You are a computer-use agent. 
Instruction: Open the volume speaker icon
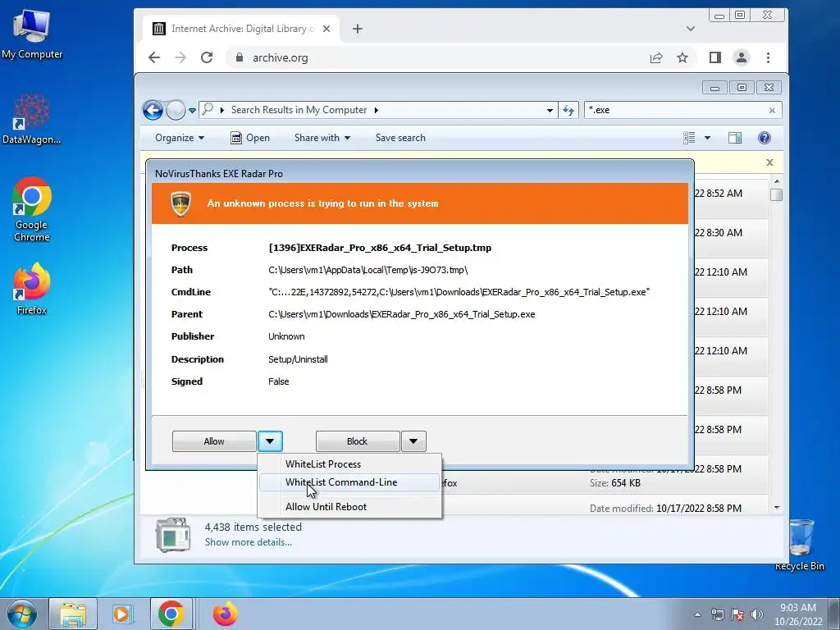756,614
